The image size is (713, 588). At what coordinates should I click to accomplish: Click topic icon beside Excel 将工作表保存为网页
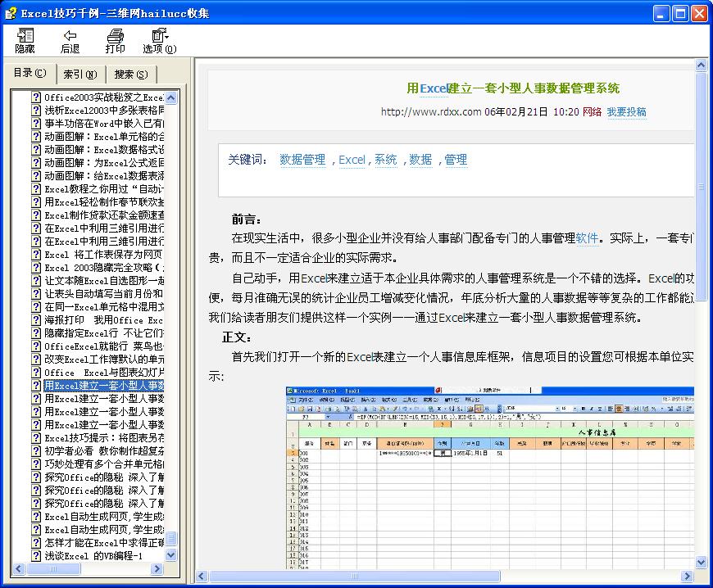pyautogui.click(x=36, y=255)
